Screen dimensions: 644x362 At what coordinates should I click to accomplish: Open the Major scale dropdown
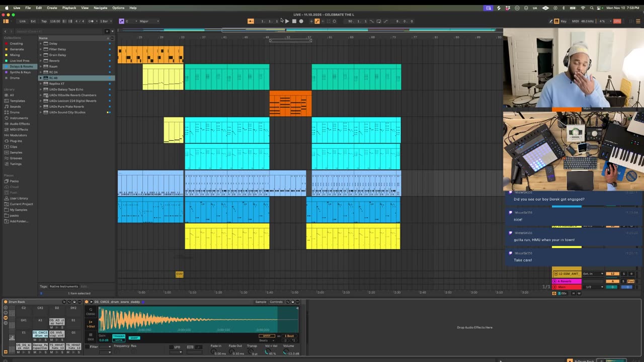pyautogui.click(x=149, y=21)
